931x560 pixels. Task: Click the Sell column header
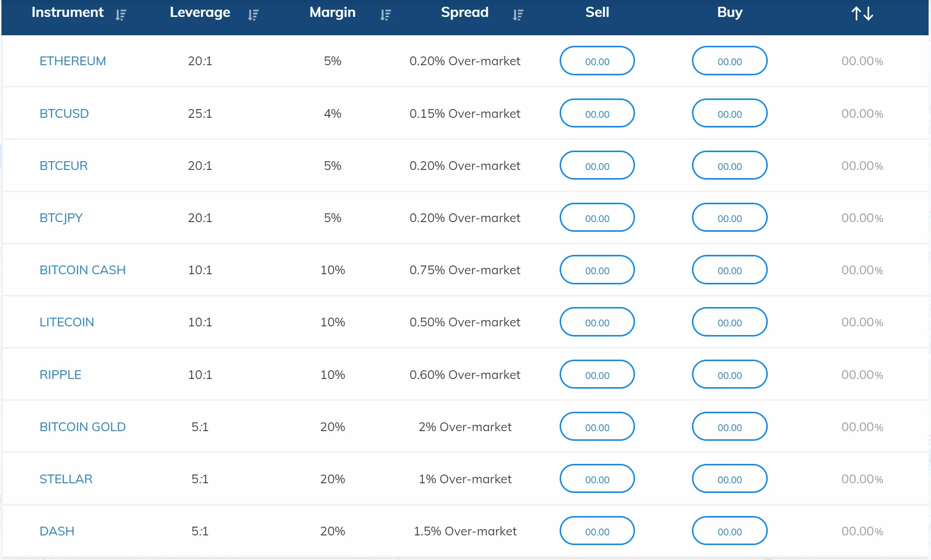tap(597, 12)
